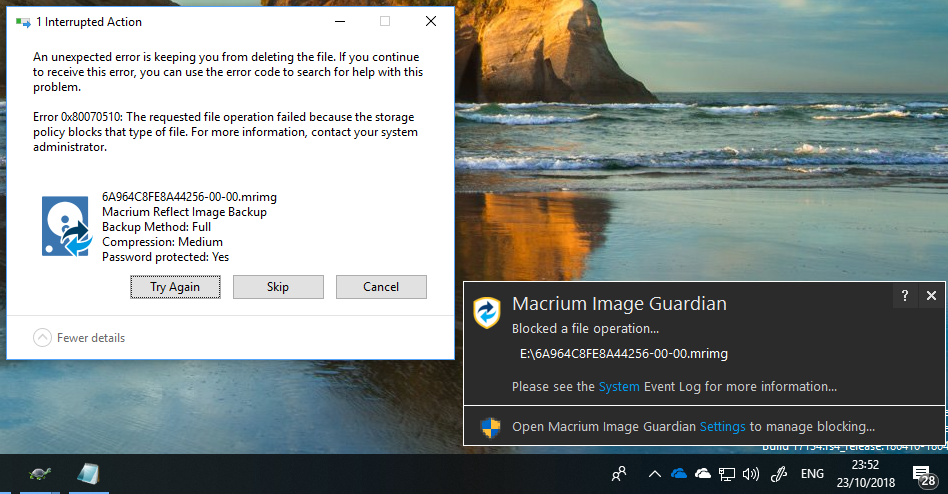Collapse with the Fewer details chevron
The image size is (948, 494).
point(42,337)
